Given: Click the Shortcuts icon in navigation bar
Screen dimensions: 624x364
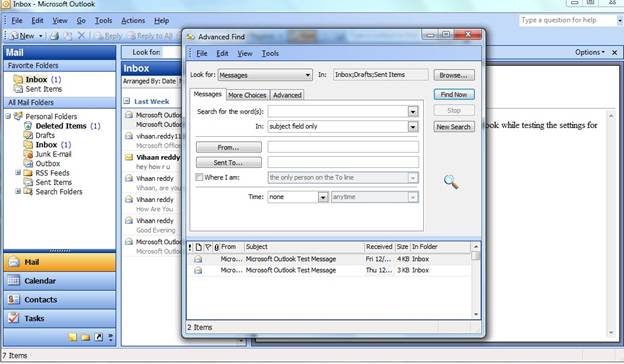Looking at the screenshot, I should [x=99, y=337].
